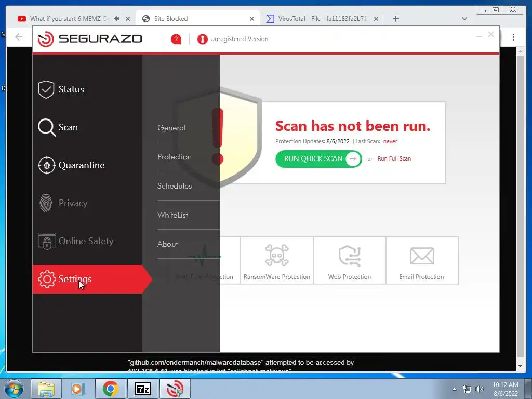Screen dimensions: 532x399
Task: Click the Privacy fingerprint icon
Action: tap(46, 203)
